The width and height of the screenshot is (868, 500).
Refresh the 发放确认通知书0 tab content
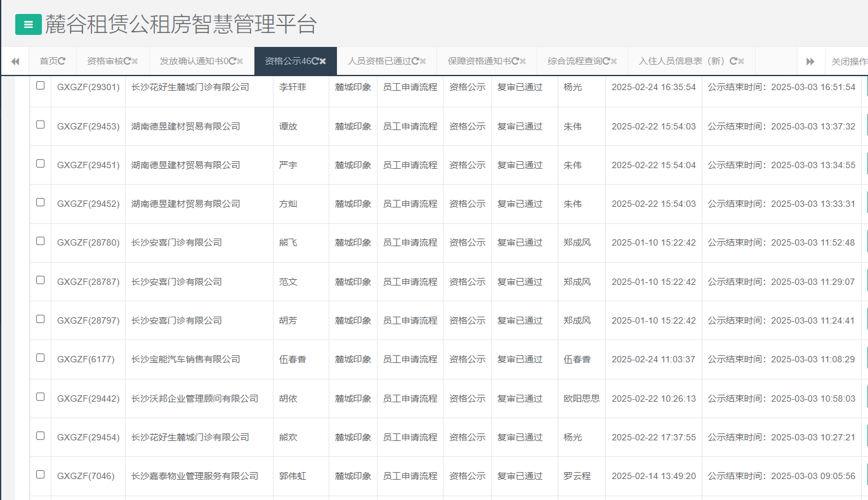(x=232, y=62)
